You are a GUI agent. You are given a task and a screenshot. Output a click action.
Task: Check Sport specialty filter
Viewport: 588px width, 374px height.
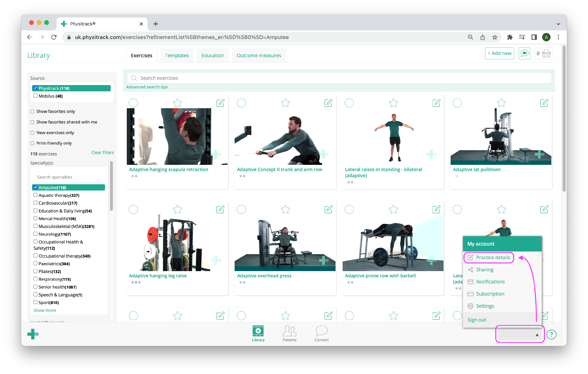(35, 302)
